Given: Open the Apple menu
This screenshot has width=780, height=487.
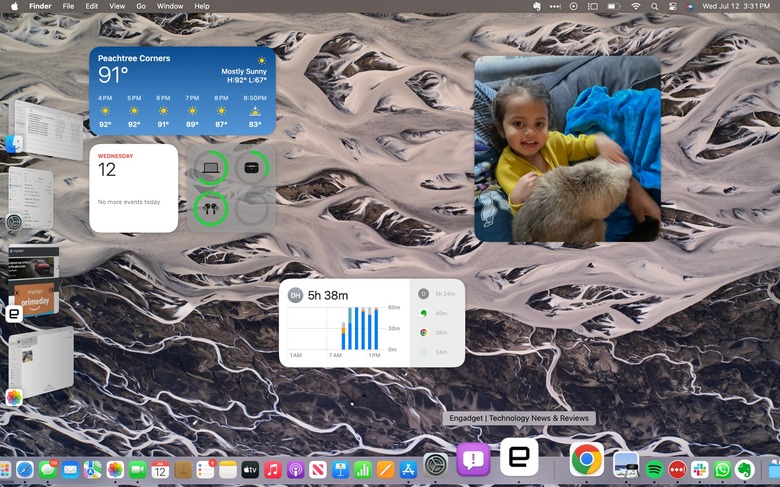Looking at the screenshot, I should click(x=14, y=6).
